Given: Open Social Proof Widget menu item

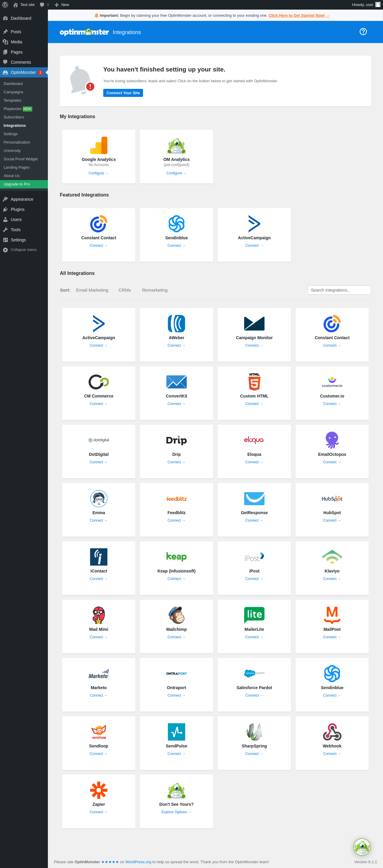Looking at the screenshot, I should point(21,159).
